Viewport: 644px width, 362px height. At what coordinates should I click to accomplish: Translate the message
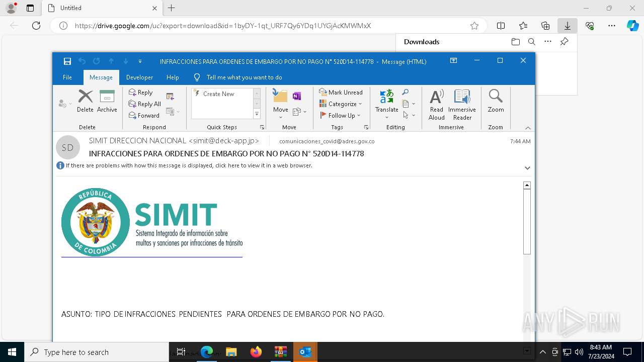pos(386,104)
